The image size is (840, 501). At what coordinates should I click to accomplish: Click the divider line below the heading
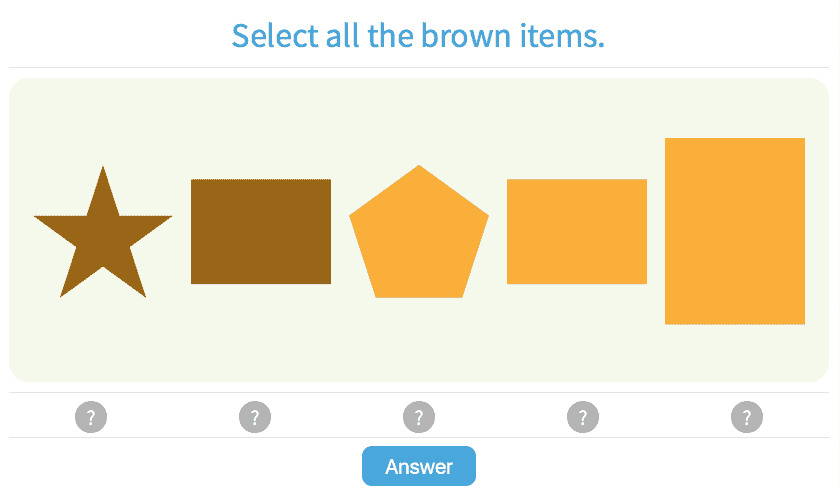[419, 68]
